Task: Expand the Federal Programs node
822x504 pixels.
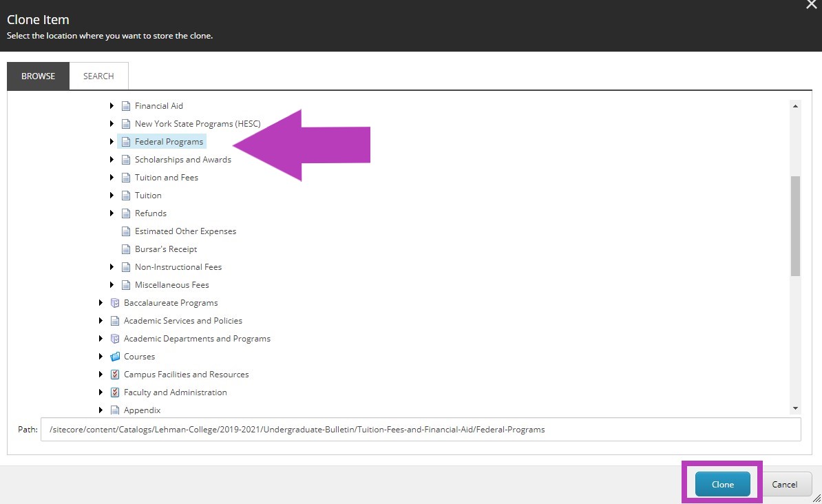Action: (112, 142)
